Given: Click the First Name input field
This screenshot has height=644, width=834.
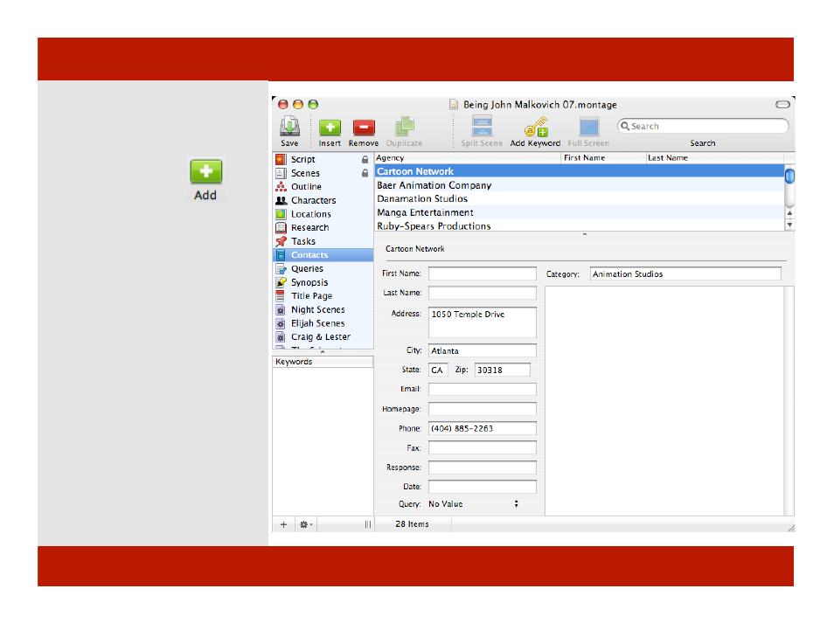Looking at the screenshot, I should tap(483, 274).
